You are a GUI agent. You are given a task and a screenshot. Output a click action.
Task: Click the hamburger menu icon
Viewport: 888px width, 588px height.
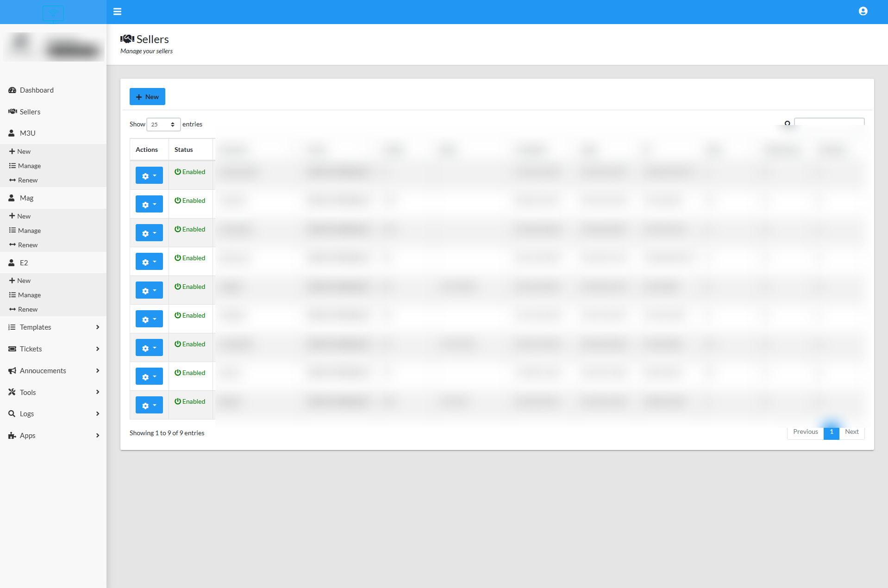pos(117,12)
